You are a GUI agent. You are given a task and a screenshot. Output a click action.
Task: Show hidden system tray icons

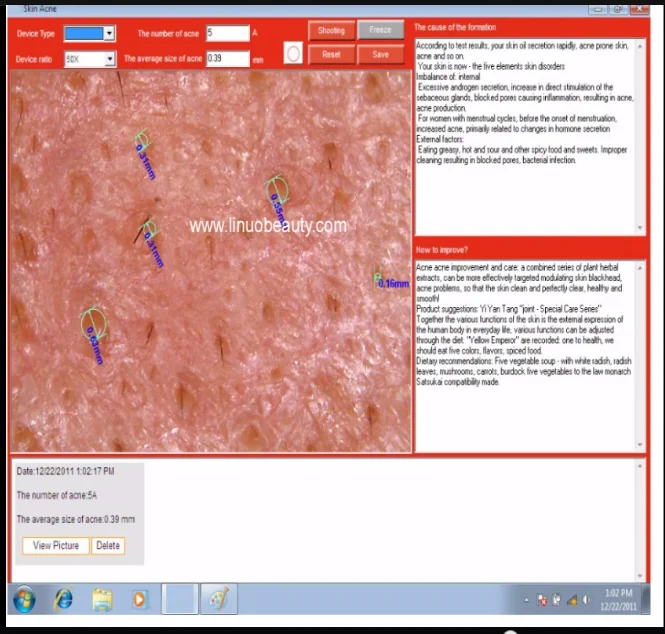tap(527, 601)
